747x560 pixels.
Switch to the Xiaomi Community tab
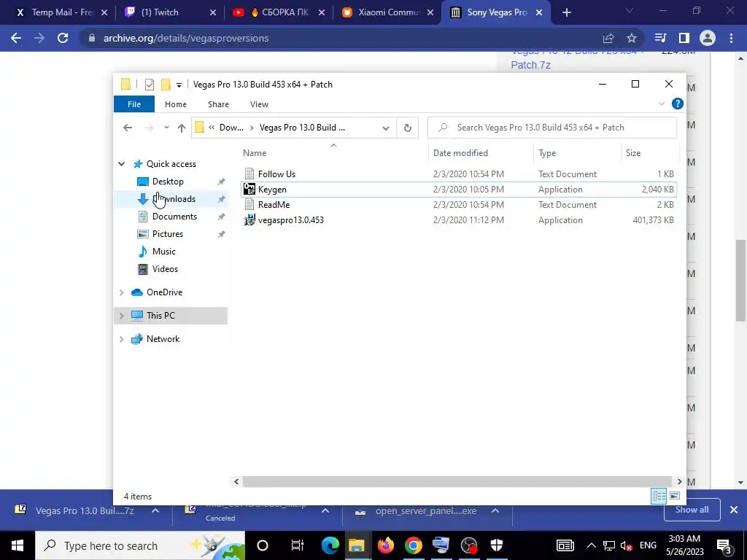pos(387,12)
